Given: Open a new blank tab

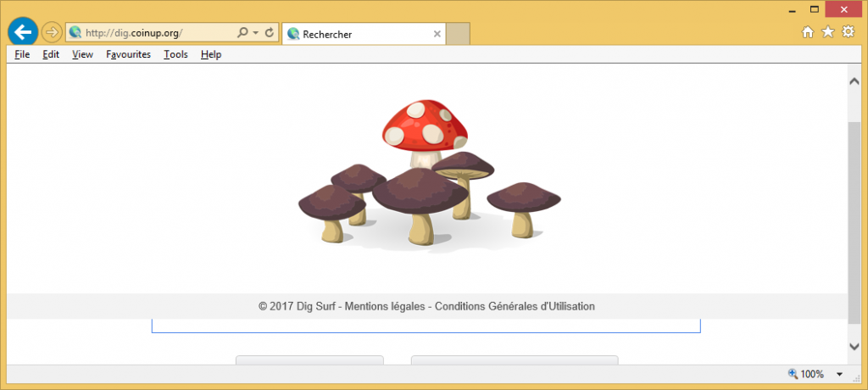Looking at the screenshot, I should pos(458,34).
